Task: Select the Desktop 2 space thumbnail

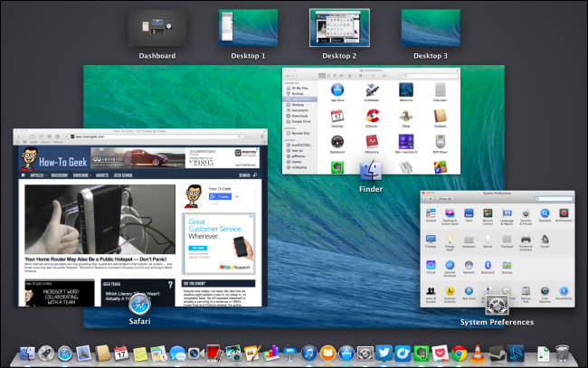Action: pyautogui.click(x=339, y=28)
